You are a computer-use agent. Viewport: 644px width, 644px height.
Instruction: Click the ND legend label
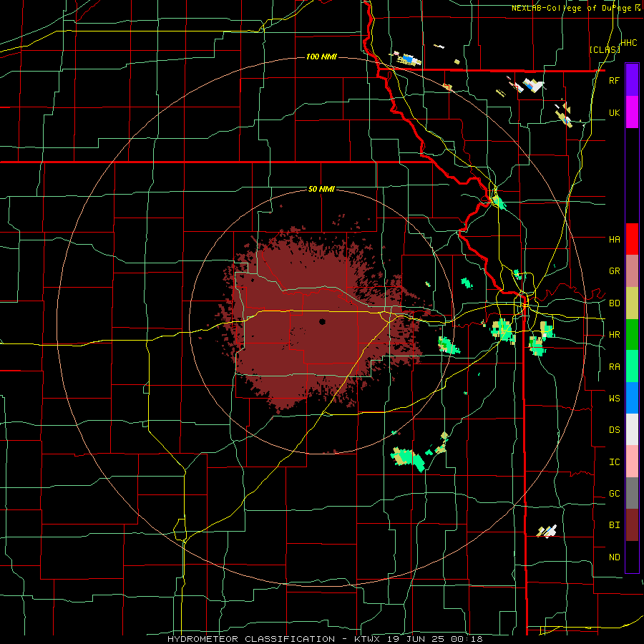[614, 557]
